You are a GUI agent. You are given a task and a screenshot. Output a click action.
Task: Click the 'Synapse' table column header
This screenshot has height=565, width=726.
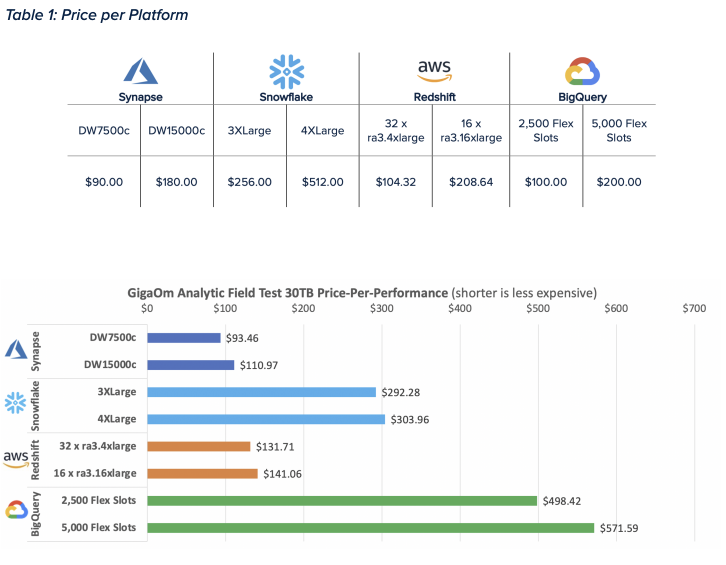coord(140,97)
